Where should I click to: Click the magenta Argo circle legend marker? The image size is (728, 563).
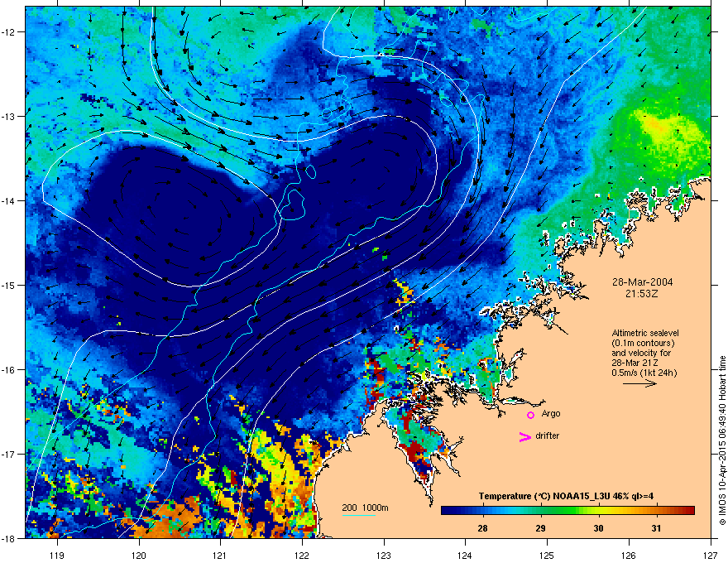pos(530,415)
